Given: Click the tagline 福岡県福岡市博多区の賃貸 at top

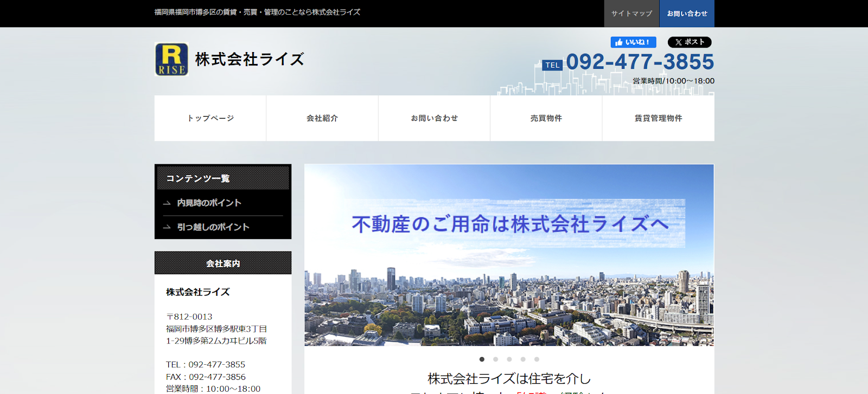Looking at the screenshot, I should tap(257, 12).
